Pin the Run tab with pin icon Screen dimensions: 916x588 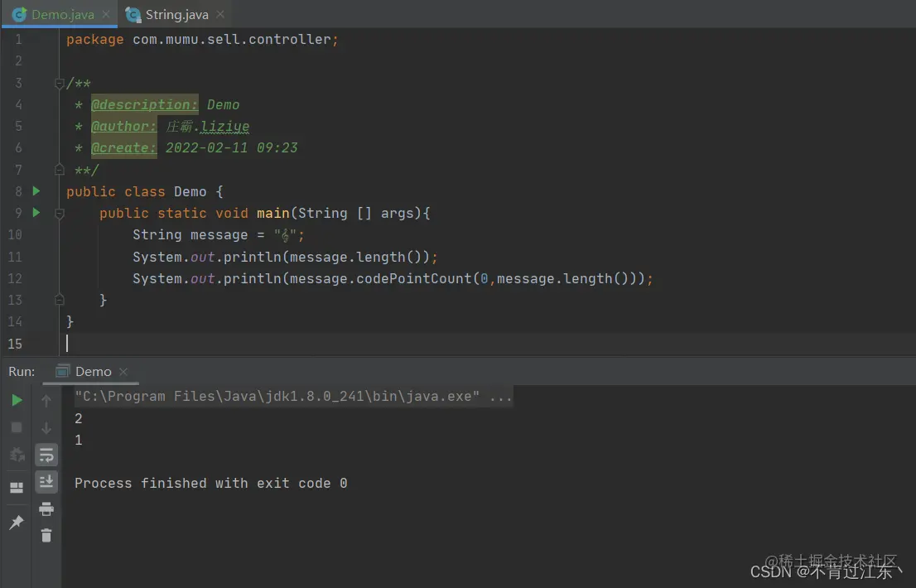[x=17, y=522]
